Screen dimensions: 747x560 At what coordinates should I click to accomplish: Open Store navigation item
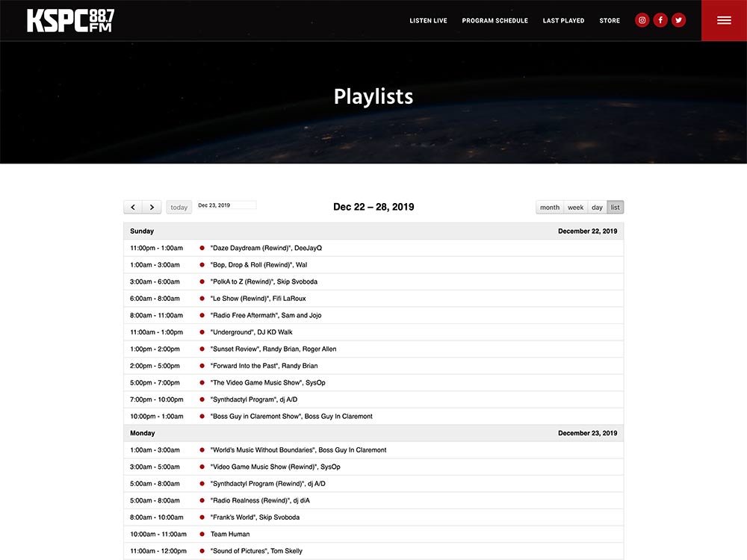point(610,20)
